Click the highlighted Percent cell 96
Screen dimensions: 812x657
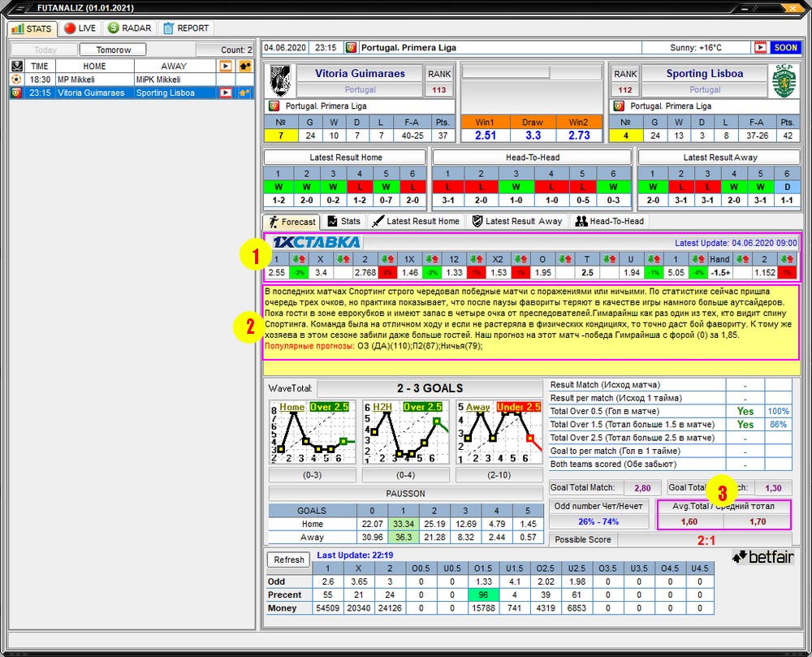pyautogui.click(x=483, y=594)
